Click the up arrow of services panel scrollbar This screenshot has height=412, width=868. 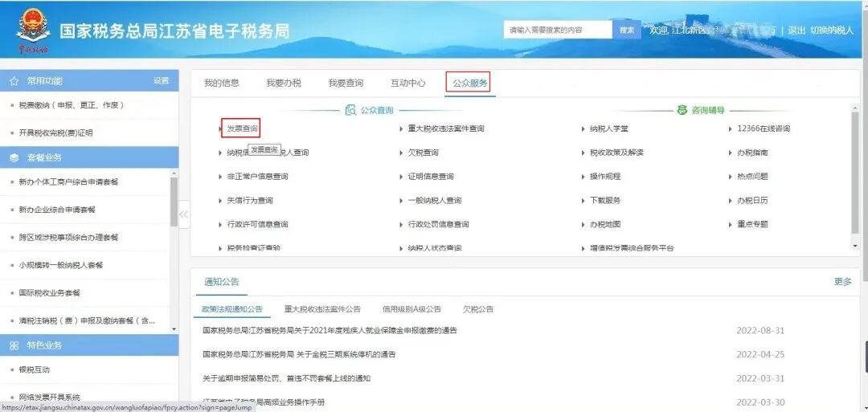[x=855, y=106]
